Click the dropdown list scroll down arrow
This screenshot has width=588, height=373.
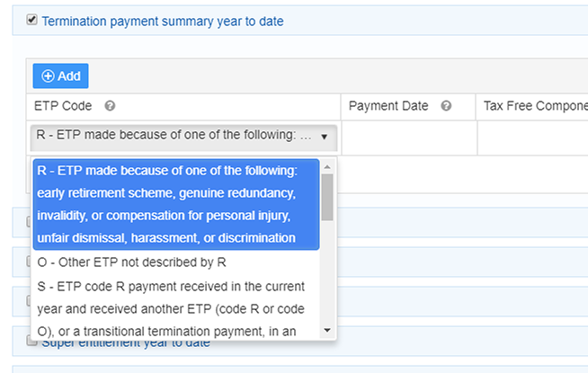[x=327, y=330]
